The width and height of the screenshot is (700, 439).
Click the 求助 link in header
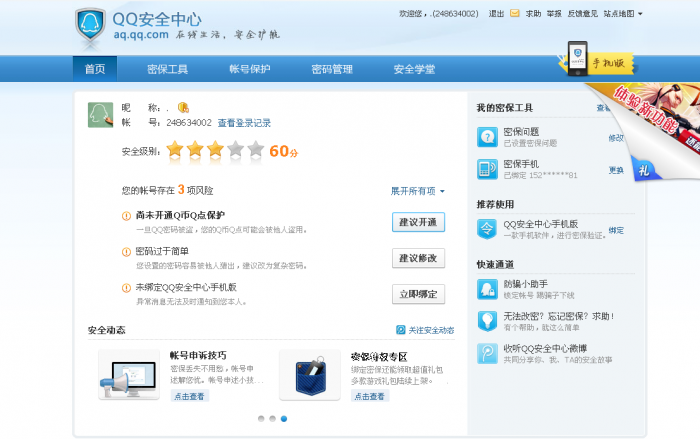pyautogui.click(x=533, y=14)
